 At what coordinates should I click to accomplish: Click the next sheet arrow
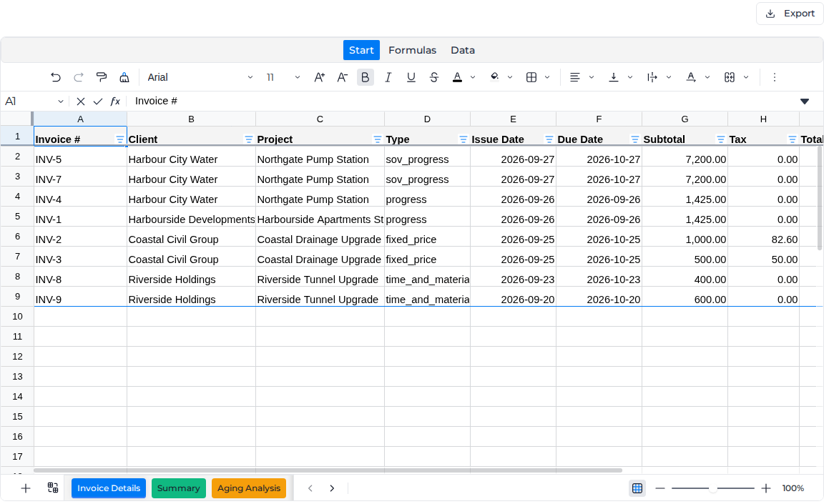(x=332, y=488)
